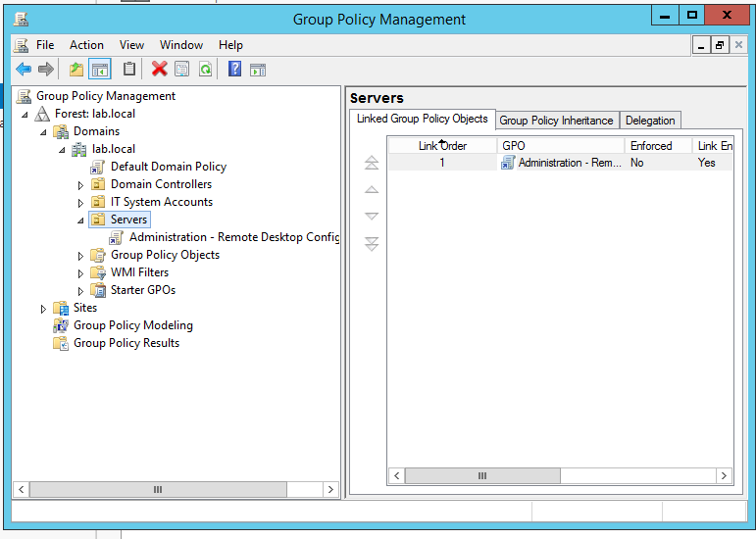756x539 pixels.
Task: Collapse the Domains node
Action: tap(43, 132)
